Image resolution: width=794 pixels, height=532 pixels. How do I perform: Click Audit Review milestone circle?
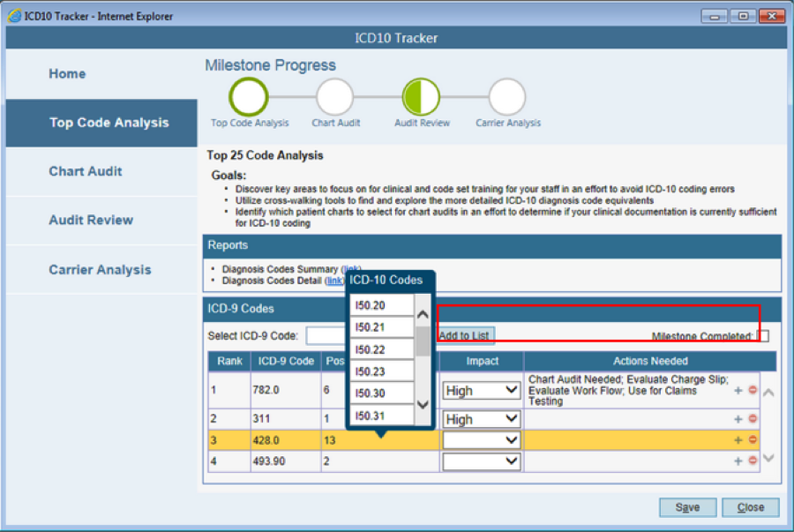point(421,96)
